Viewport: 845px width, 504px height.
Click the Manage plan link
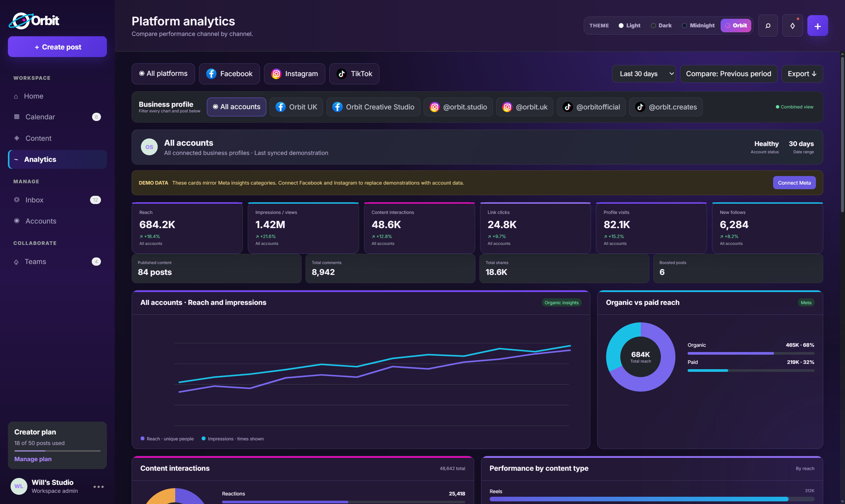33,459
